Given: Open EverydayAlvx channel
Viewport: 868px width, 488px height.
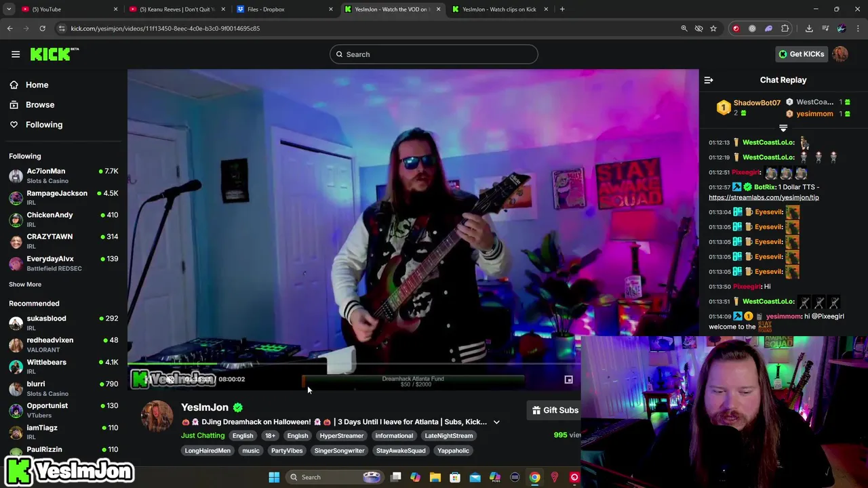Looking at the screenshot, I should click(x=64, y=263).
